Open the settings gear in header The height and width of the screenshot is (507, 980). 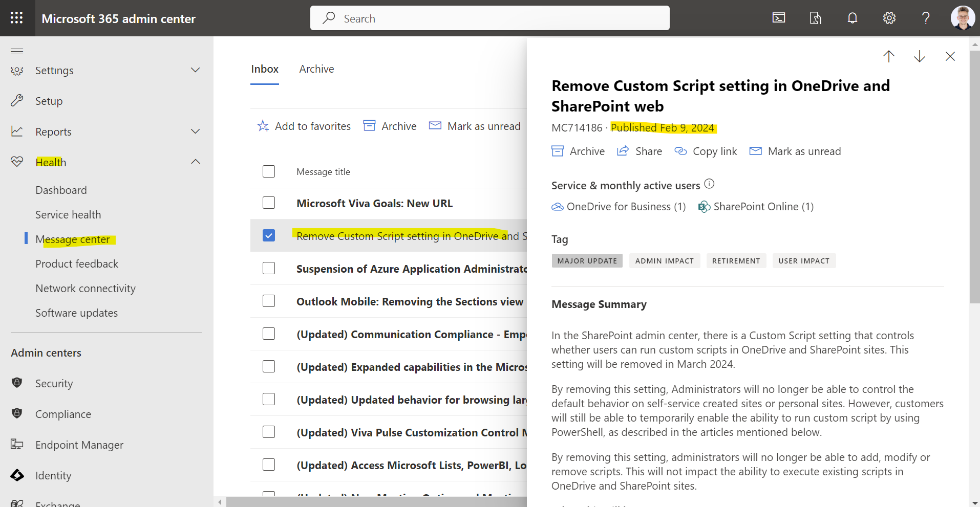[x=889, y=18]
